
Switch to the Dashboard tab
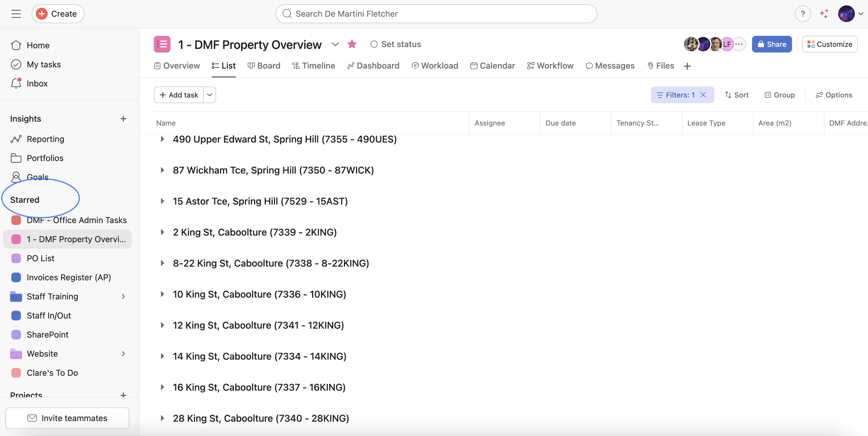click(373, 66)
